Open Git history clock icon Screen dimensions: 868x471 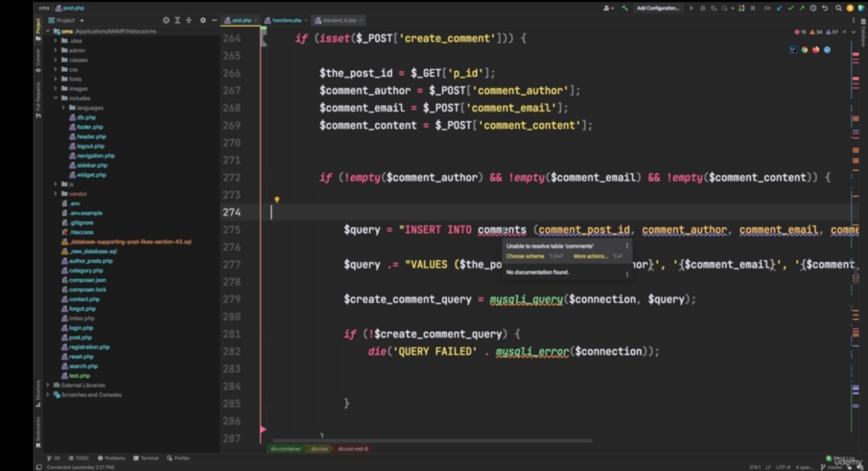click(813, 8)
